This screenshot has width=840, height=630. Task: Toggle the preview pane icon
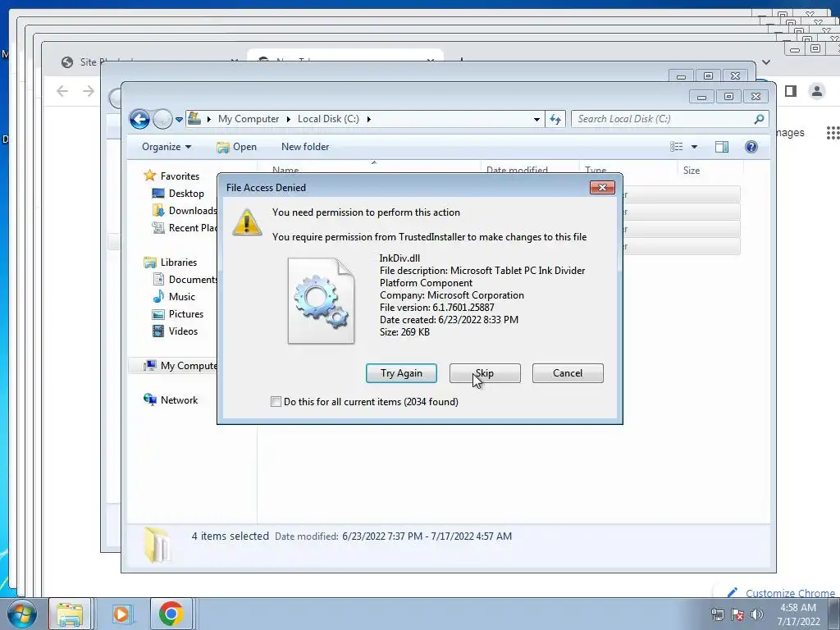pos(722,147)
